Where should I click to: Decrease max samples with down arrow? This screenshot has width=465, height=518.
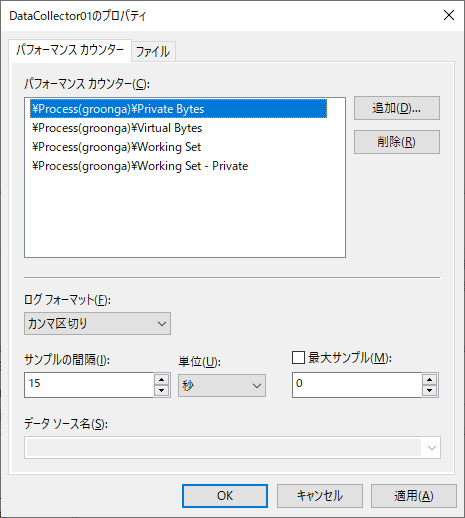pos(430,391)
